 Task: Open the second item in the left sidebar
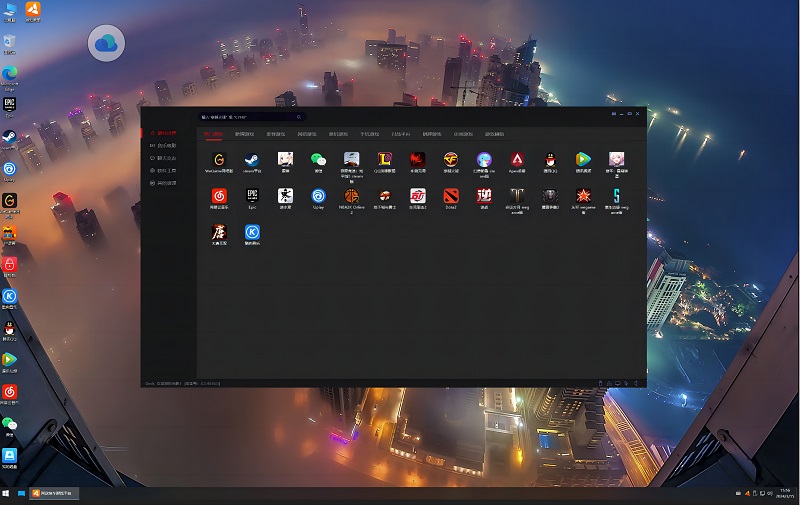click(x=163, y=145)
